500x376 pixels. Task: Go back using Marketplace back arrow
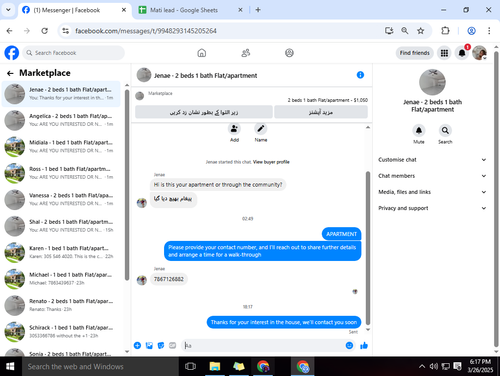point(10,73)
